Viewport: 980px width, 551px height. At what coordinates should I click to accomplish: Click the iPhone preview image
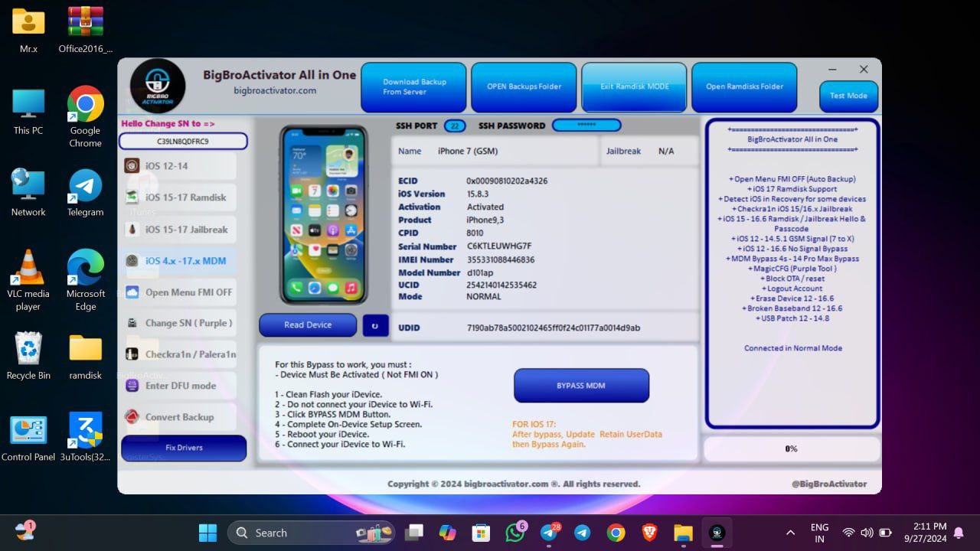click(323, 215)
